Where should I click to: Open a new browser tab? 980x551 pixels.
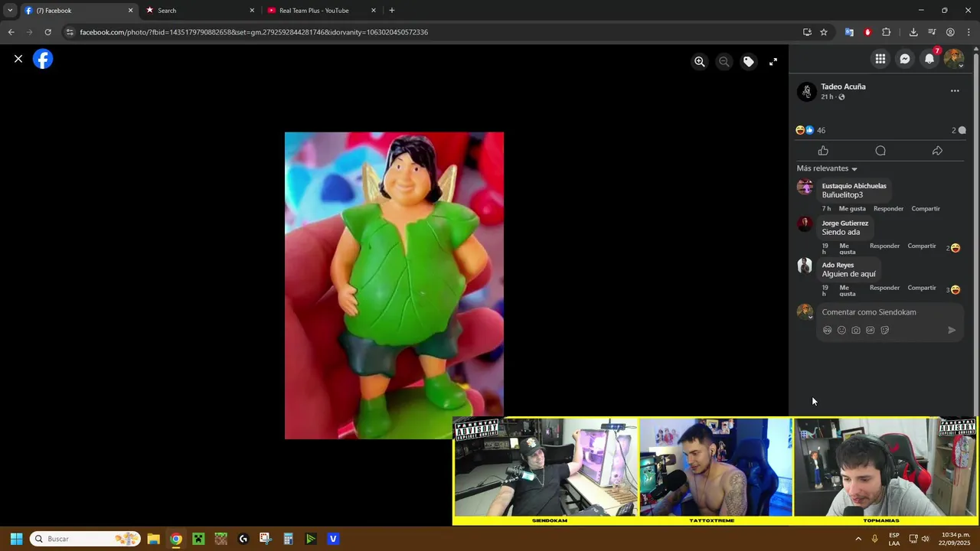tap(392, 11)
